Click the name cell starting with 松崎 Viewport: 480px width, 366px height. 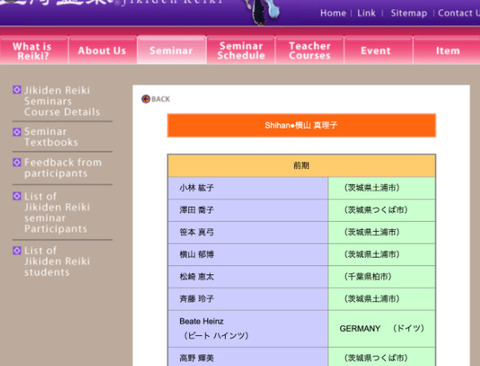248,277
